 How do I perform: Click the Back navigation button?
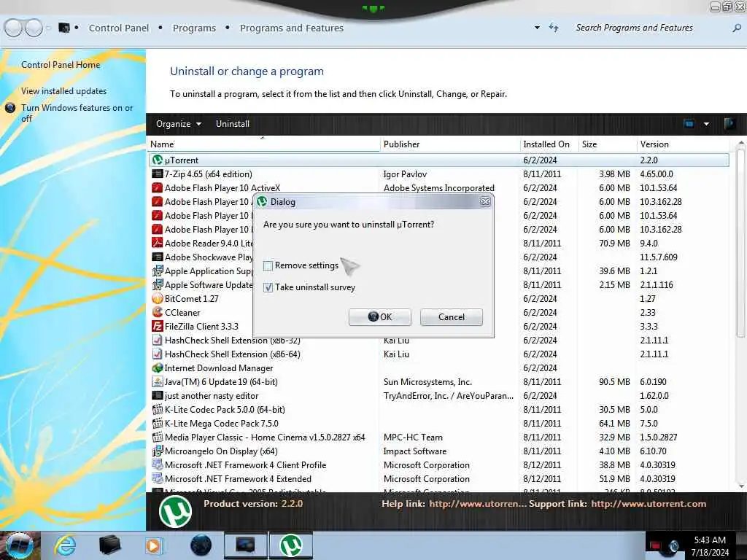13,28
